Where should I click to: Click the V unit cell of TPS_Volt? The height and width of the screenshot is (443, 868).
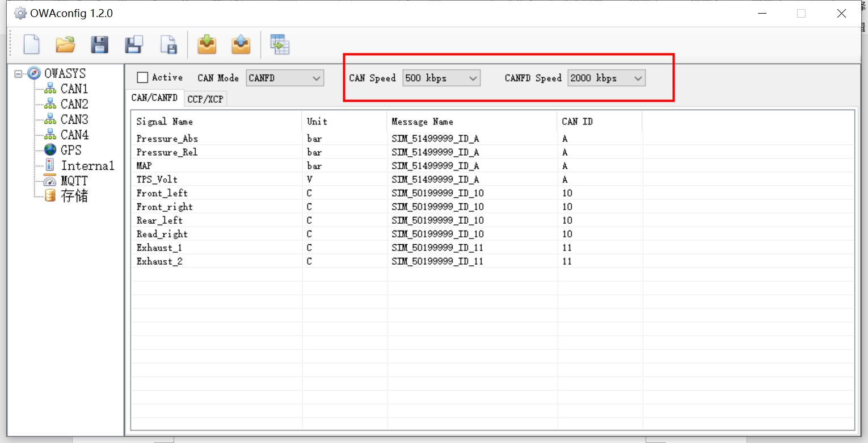(344, 179)
